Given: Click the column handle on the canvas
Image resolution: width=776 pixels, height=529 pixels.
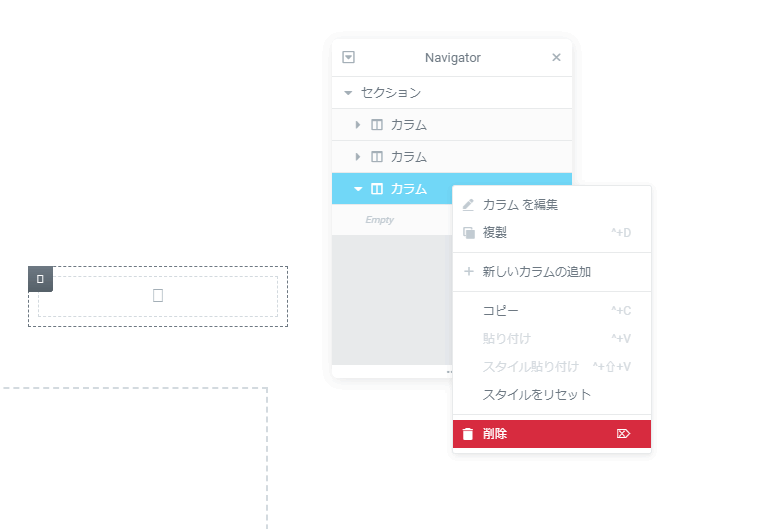Looking at the screenshot, I should coord(40,279).
